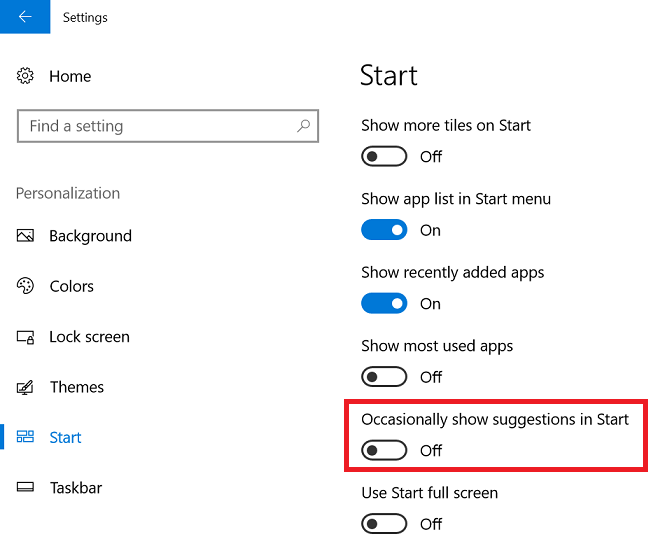Click the search magnifier icon
Screen dimensions: 665x547
pyautogui.click(x=303, y=126)
